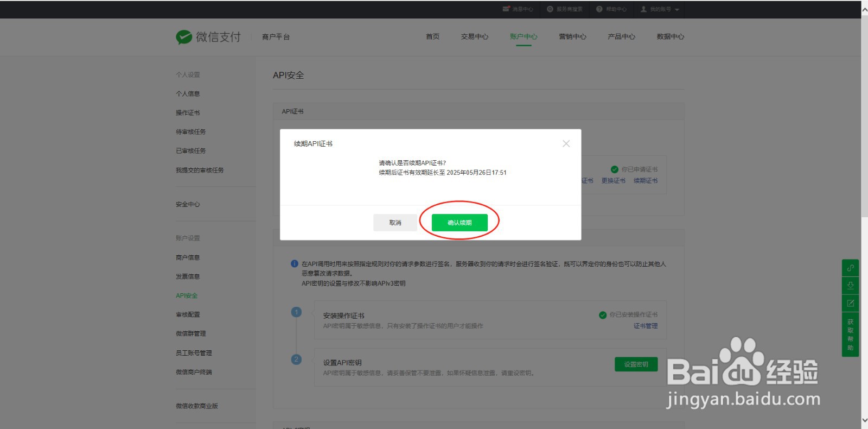868x429 pixels.
Task: Open 我提交的审核任务 in the sidebar
Action: (x=200, y=170)
